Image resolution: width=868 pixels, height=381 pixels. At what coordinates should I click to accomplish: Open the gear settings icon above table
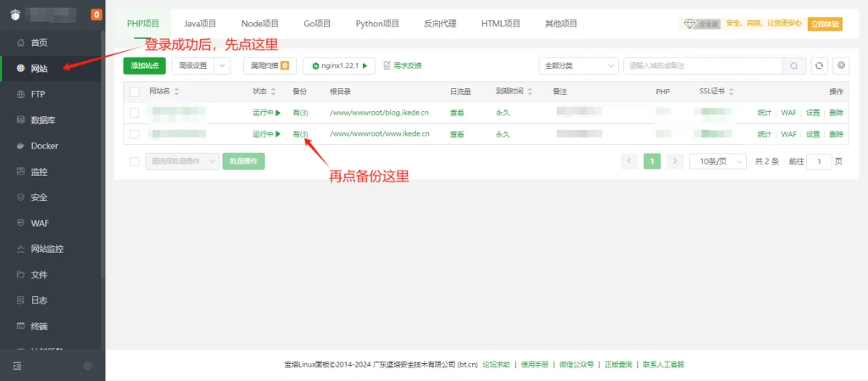tap(841, 65)
